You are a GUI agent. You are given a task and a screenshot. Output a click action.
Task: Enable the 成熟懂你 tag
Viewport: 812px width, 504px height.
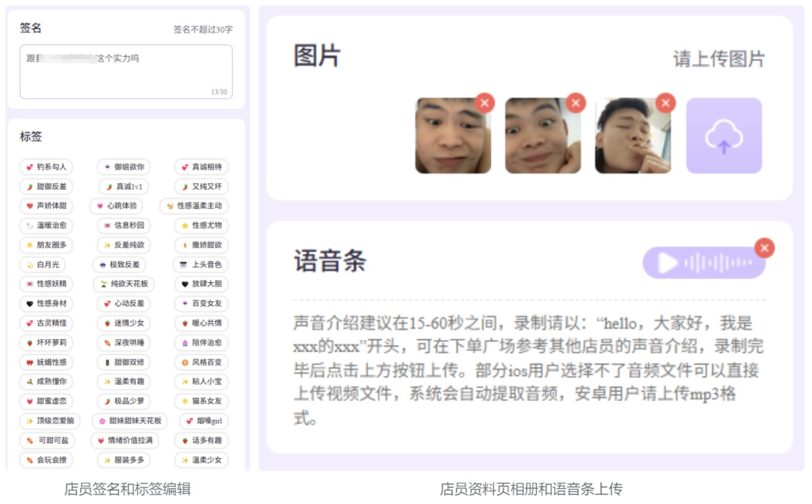point(46,382)
